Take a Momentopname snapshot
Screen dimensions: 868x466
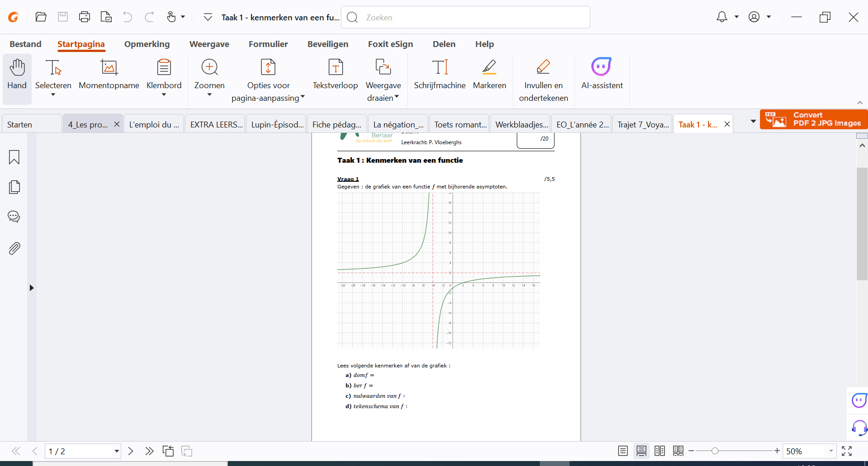[109, 75]
